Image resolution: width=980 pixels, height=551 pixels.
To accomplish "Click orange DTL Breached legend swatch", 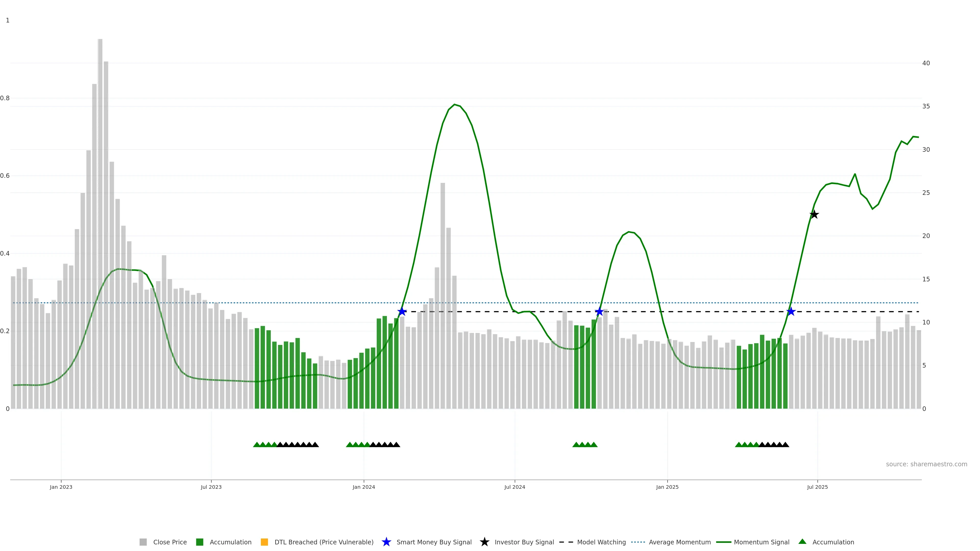I will pyautogui.click(x=264, y=542).
